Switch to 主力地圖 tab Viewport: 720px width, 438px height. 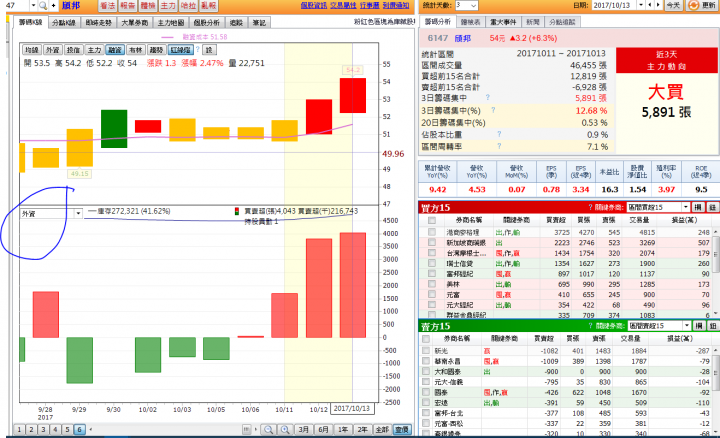tap(170, 22)
